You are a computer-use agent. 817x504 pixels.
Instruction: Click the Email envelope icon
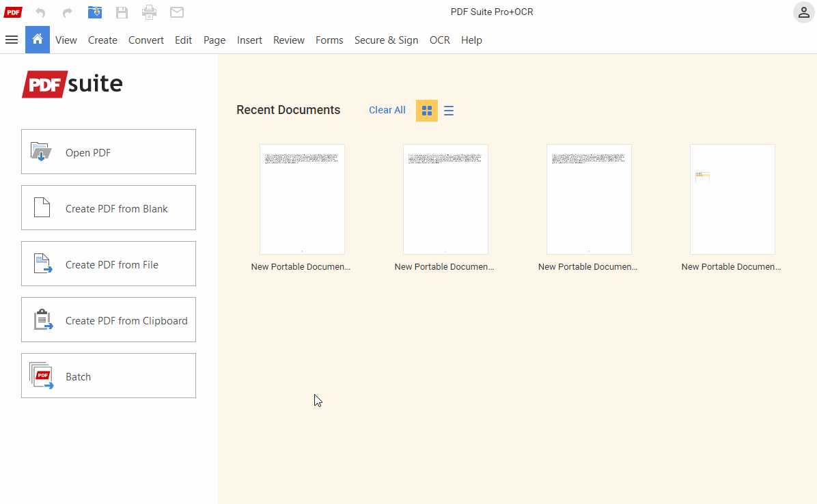(177, 12)
